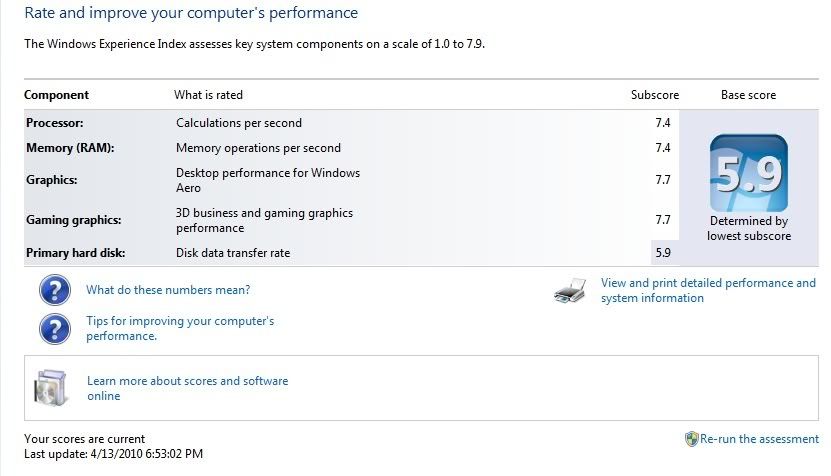Screen dimensions: 831x476
Task: Open tips for improving your computer's performance
Action: 180,329
